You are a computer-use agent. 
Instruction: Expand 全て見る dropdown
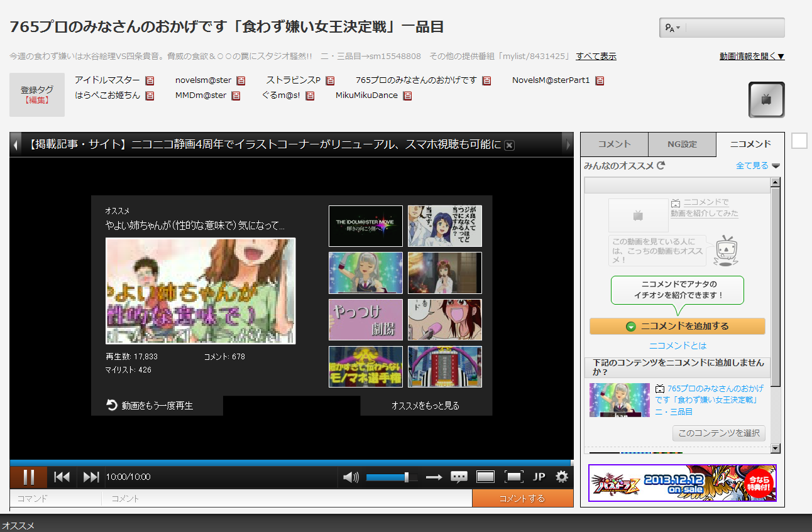(758, 166)
